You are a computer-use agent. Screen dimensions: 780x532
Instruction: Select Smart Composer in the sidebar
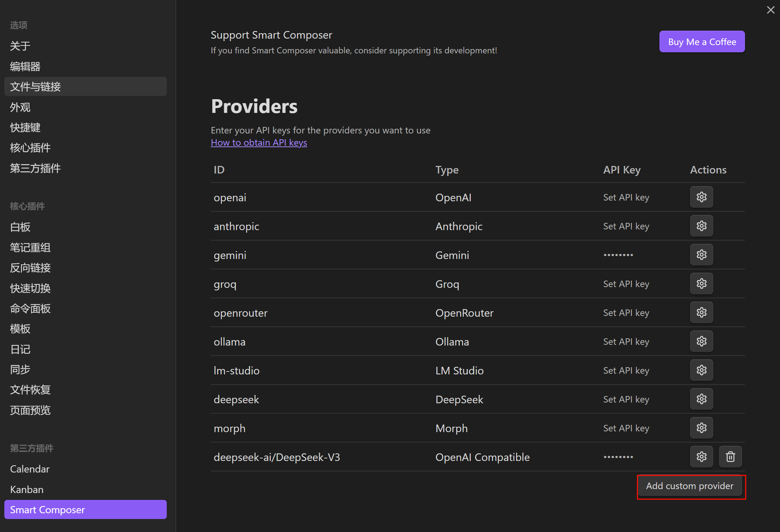pyautogui.click(x=85, y=510)
